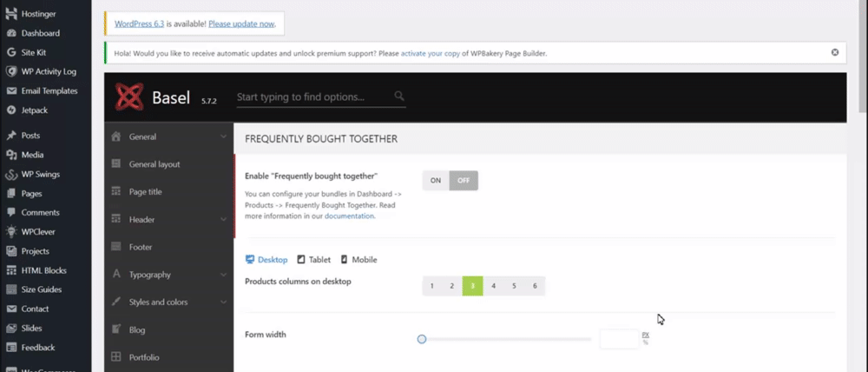Image resolution: width=868 pixels, height=372 pixels.
Task: Click the home icon next to General
Action: pyautogui.click(x=115, y=136)
